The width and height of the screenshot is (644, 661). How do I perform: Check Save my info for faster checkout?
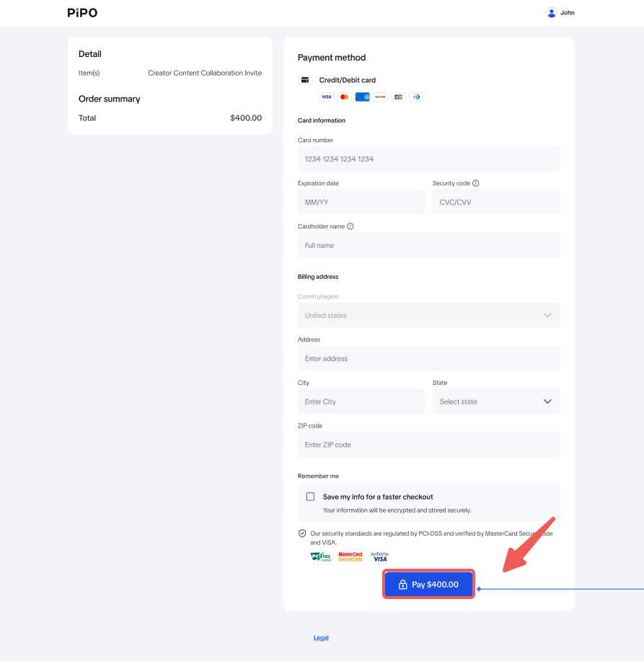click(311, 497)
